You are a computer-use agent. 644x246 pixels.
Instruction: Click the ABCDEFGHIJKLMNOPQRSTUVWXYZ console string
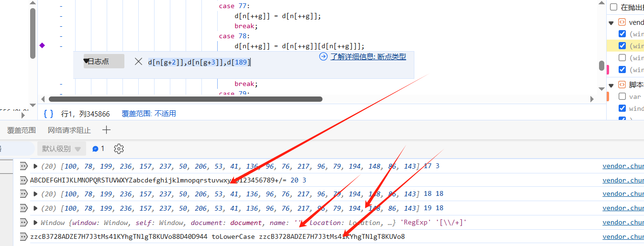[159, 180]
